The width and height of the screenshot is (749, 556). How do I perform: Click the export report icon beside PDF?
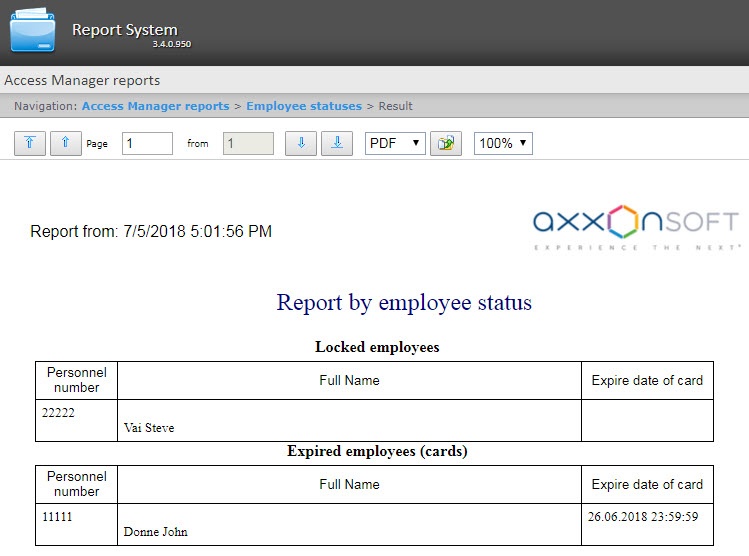click(x=445, y=143)
